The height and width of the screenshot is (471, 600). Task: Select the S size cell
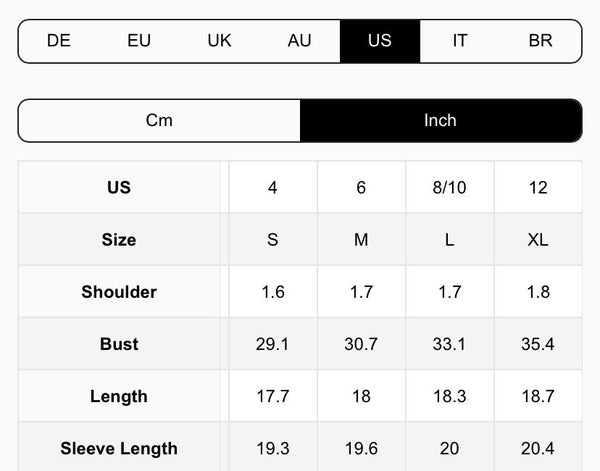[273, 240]
